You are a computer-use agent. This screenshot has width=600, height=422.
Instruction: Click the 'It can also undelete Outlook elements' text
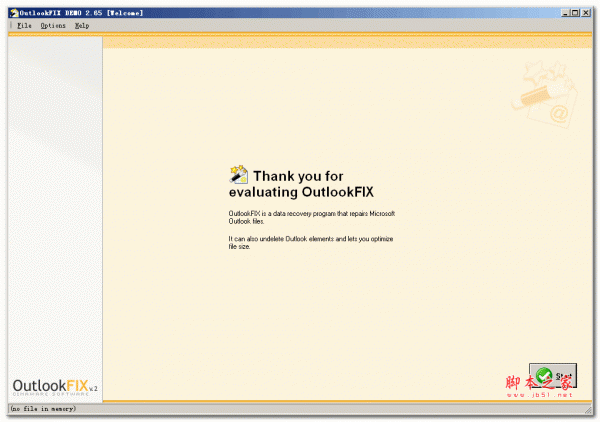311,243
